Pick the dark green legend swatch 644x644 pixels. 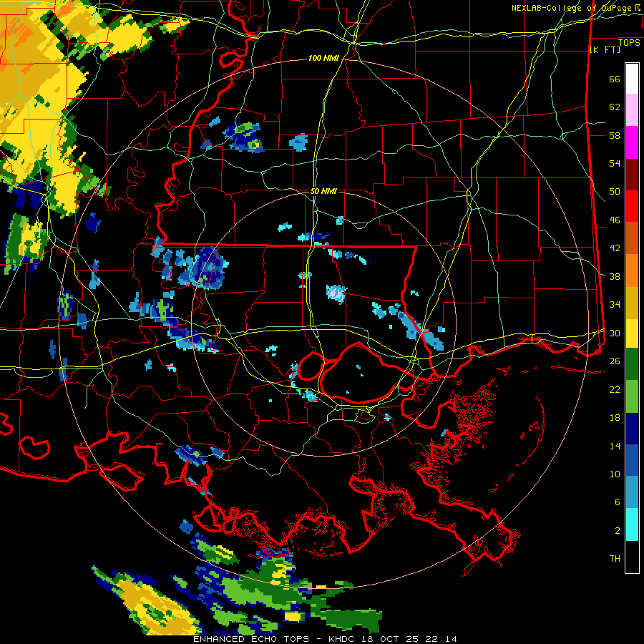(x=632, y=364)
